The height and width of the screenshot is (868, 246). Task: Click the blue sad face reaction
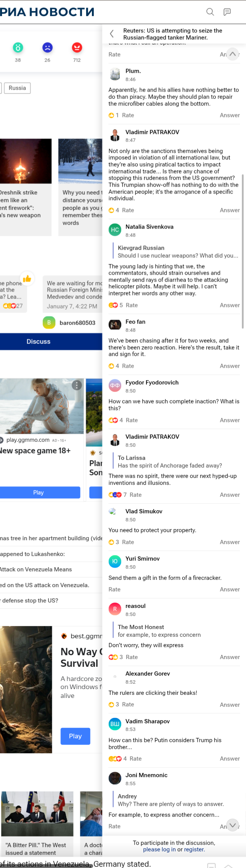coord(47,48)
